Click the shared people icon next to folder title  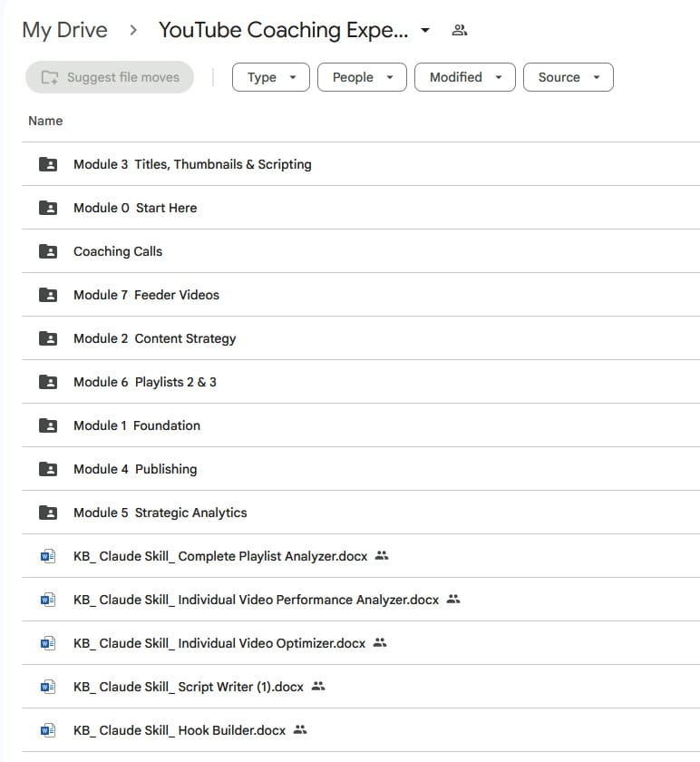(460, 30)
